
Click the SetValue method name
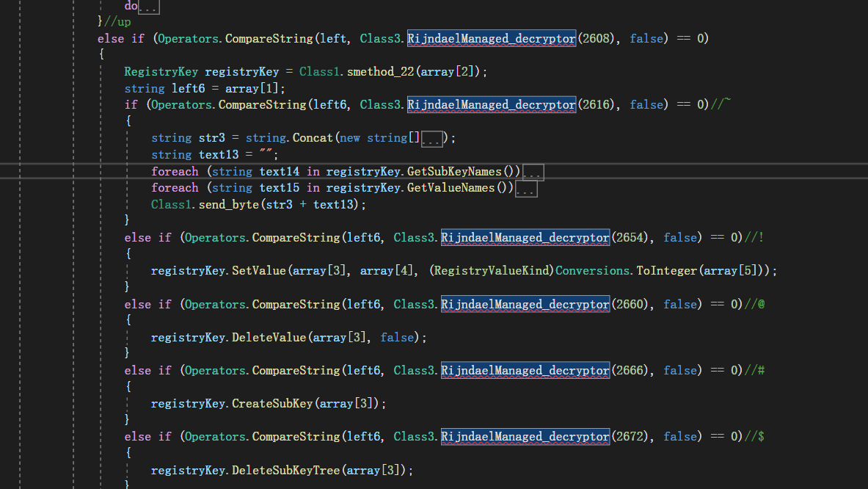[x=258, y=271]
